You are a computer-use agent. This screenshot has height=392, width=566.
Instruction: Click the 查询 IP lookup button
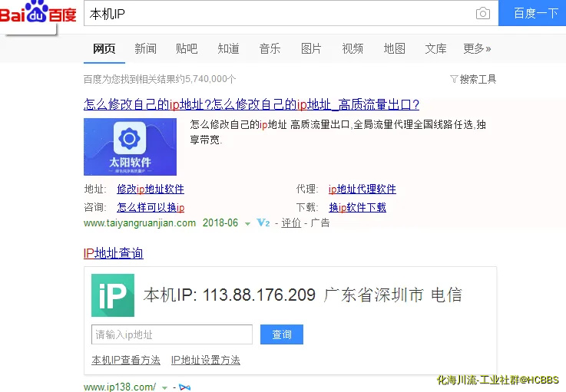point(282,334)
